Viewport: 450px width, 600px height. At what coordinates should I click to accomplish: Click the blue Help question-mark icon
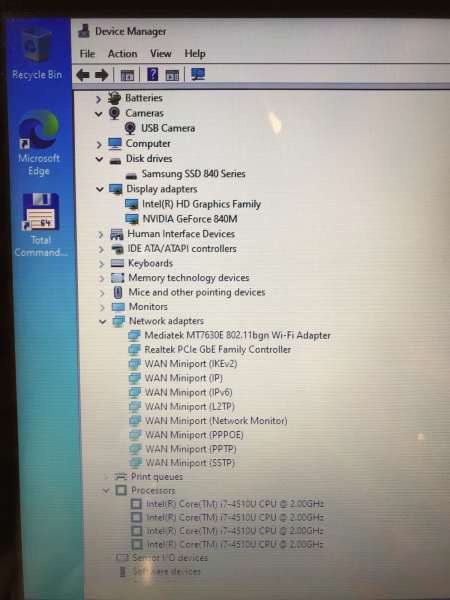(152, 74)
